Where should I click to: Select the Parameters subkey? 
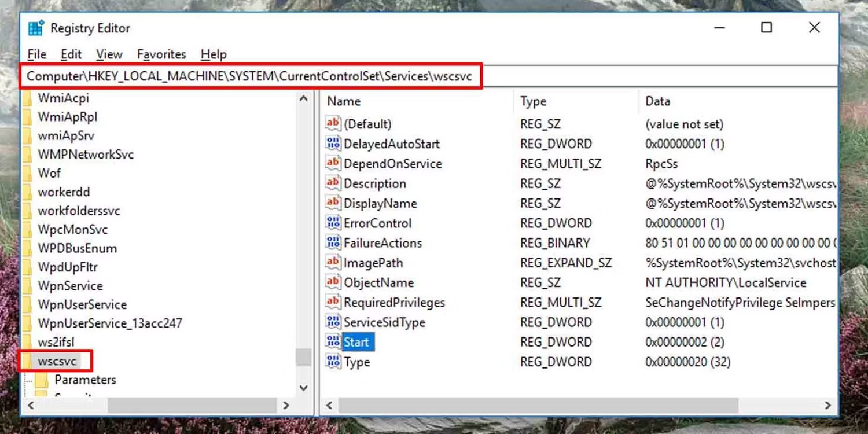[86, 380]
